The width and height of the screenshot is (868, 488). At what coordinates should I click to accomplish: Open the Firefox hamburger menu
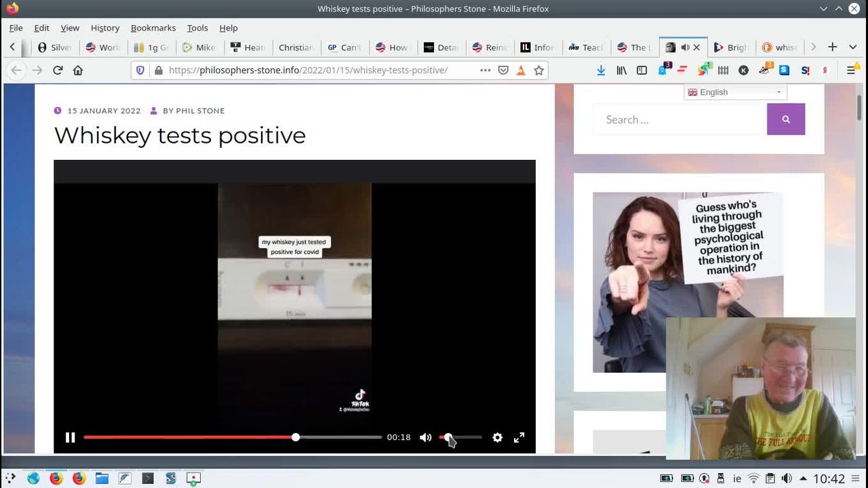[x=851, y=70]
